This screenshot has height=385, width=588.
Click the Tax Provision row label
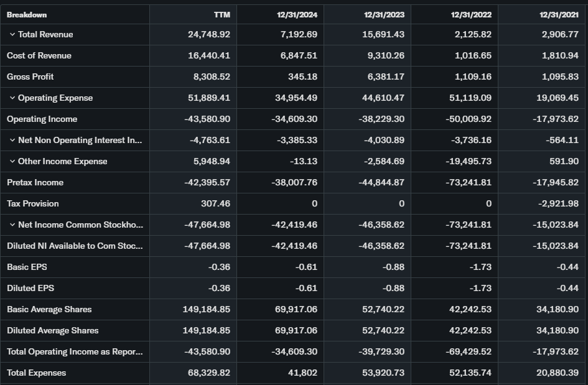coord(33,204)
